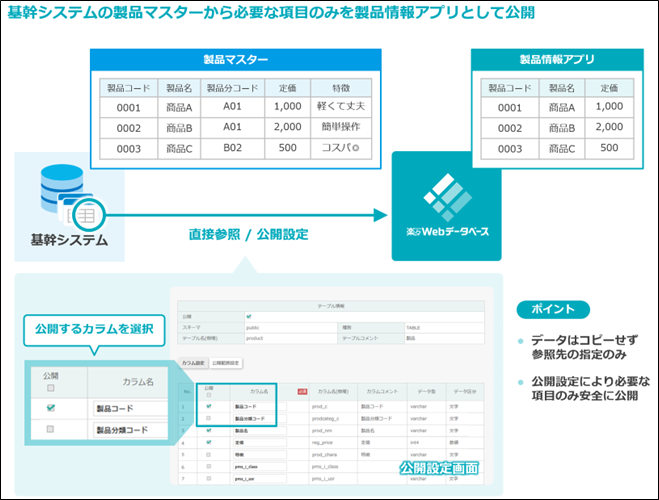Click the データ区分 column header
This screenshot has width=659, height=500.
(x=465, y=392)
